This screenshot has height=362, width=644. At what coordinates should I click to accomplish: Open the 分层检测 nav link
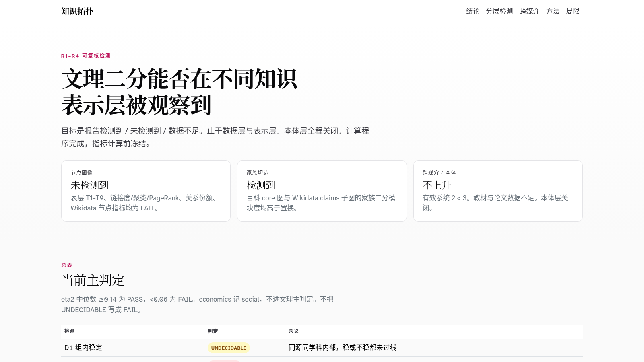click(499, 11)
